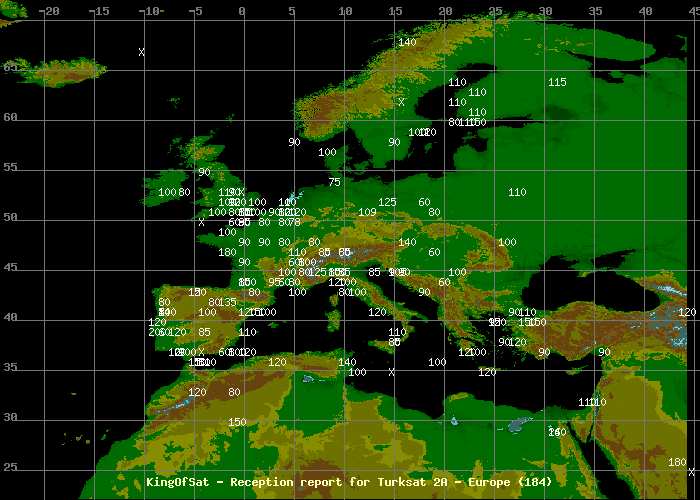Click the KingOfSat reception report caption
Viewport: 700px width, 500px height.
(349, 482)
